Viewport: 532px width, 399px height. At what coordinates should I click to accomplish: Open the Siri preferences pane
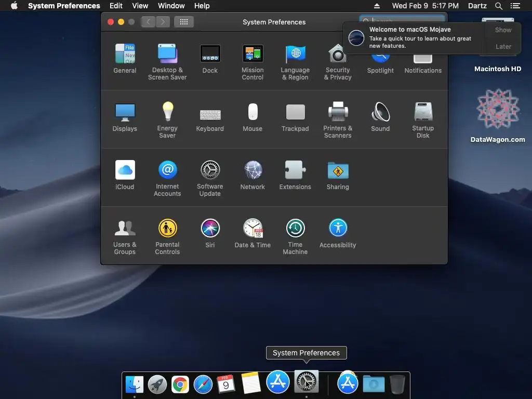[x=210, y=233]
